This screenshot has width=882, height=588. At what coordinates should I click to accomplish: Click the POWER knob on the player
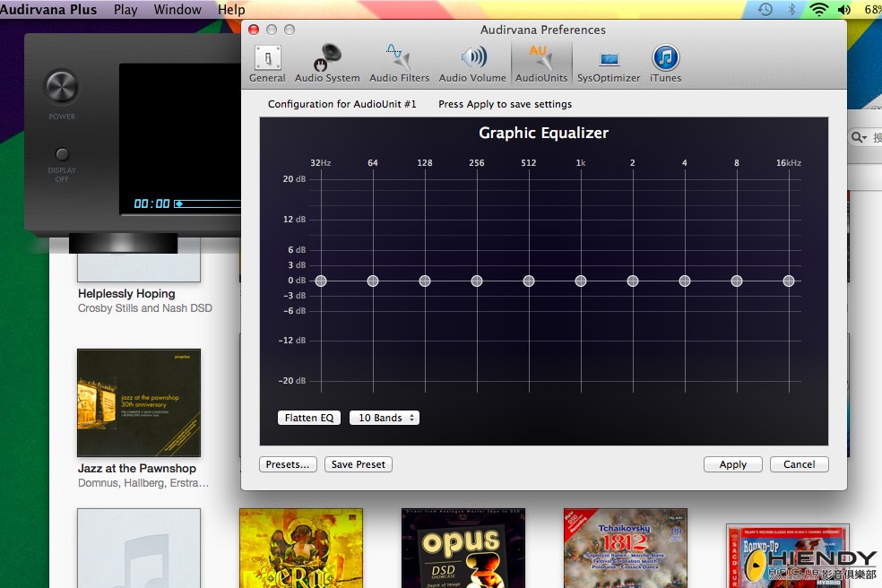[x=61, y=87]
